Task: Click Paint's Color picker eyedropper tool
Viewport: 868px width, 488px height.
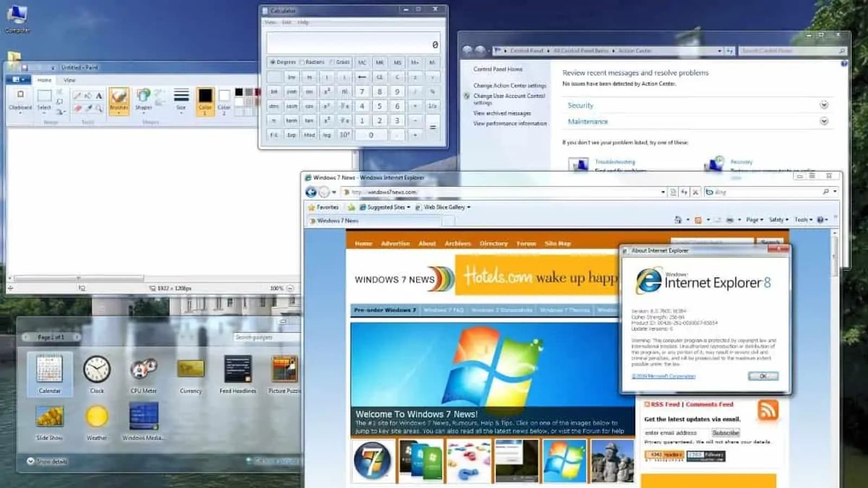Action: click(x=88, y=108)
